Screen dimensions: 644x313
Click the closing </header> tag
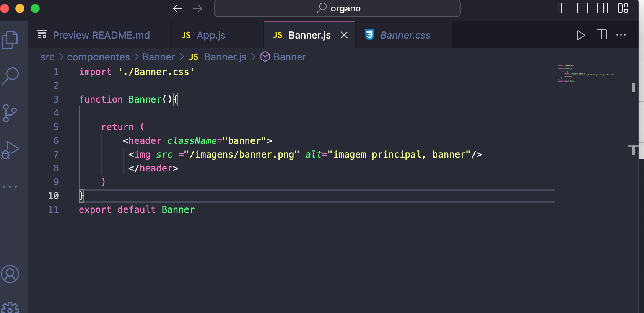click(x=153, y=168)
